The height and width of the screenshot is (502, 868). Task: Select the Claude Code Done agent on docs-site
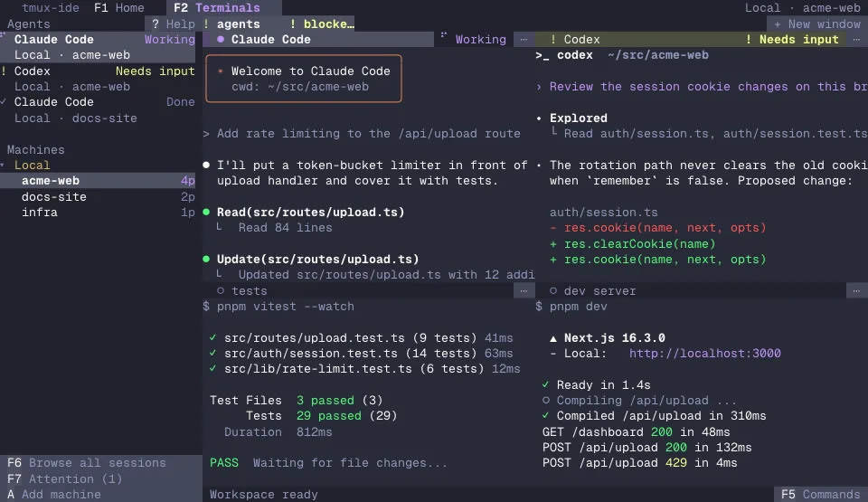click(98, 109)
